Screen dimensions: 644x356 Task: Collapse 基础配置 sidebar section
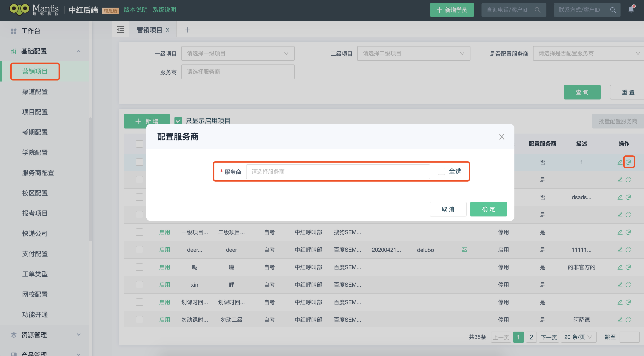click(79, 51)
